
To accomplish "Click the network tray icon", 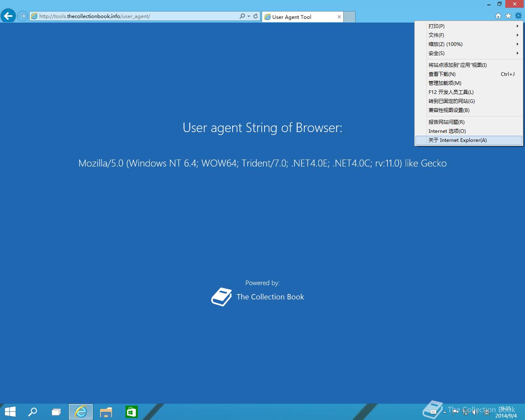I will 466,412.
